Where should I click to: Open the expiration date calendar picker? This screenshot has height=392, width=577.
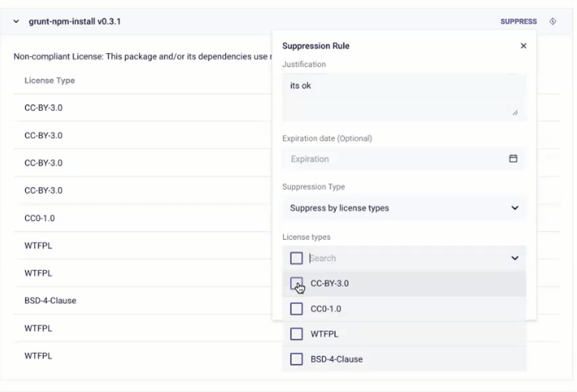coord(513,159)
